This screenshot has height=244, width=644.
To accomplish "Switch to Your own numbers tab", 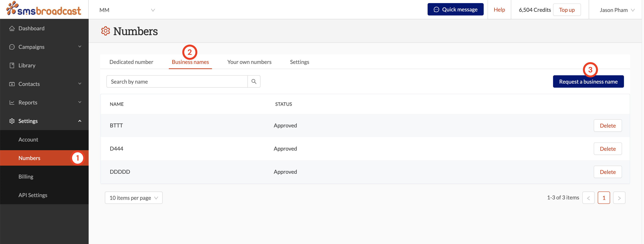I will tap(249, 62).
